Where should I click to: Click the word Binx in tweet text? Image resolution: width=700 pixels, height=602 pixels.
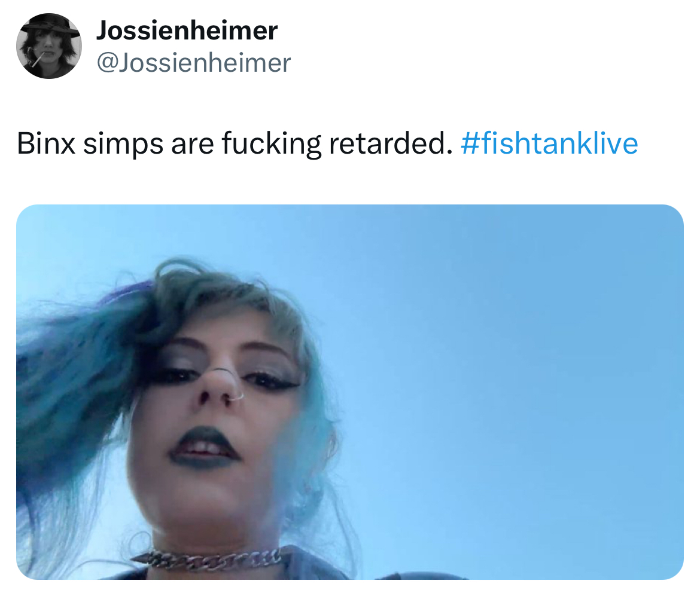click(x=46, y=143)
